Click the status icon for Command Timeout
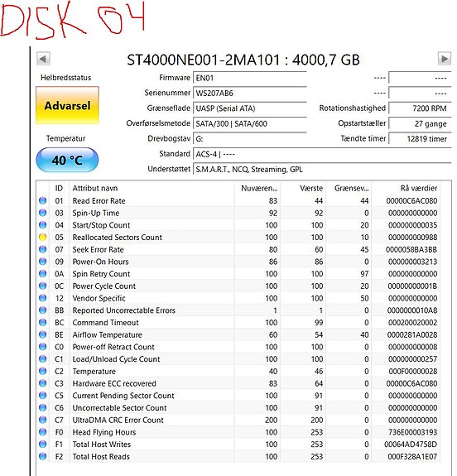 click(x=43, y=322)
